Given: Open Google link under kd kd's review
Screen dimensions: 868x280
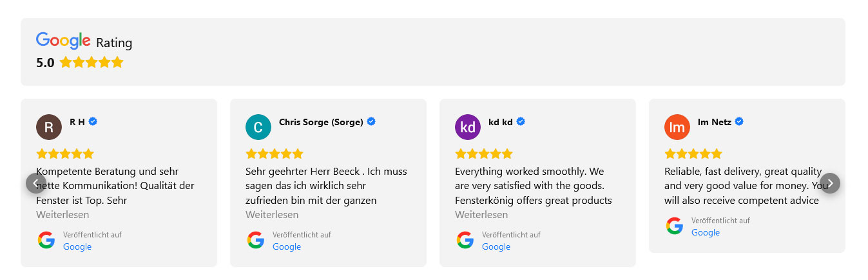Looking at the screenshot, I should [x=496, y=246].
